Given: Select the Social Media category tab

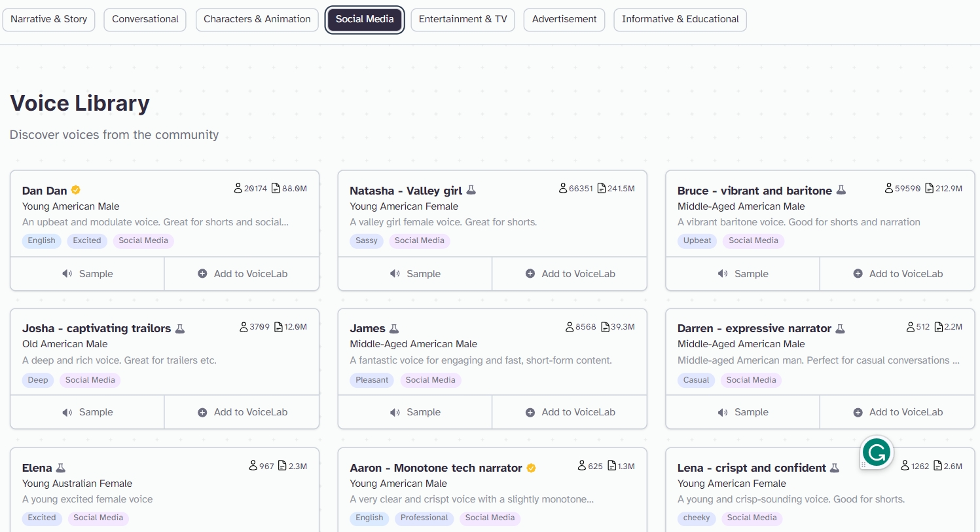Looking at the screenshot, I should tap(365, 19).
